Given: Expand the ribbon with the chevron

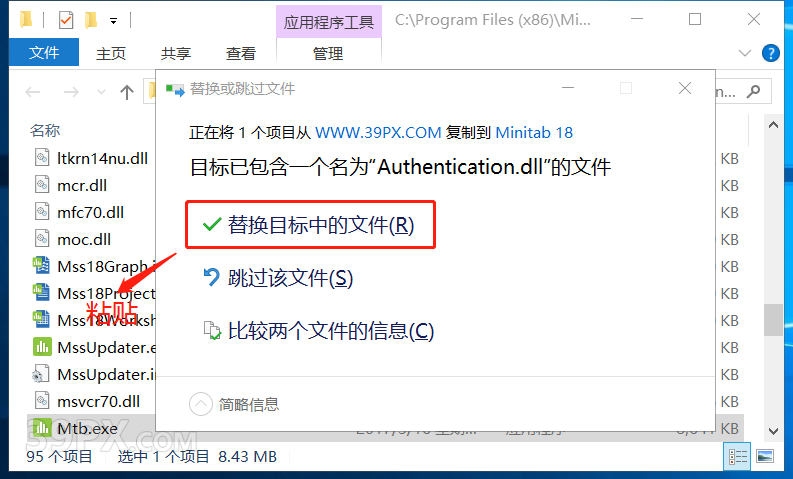Looking at the screenshot, I should coord(744,53).
